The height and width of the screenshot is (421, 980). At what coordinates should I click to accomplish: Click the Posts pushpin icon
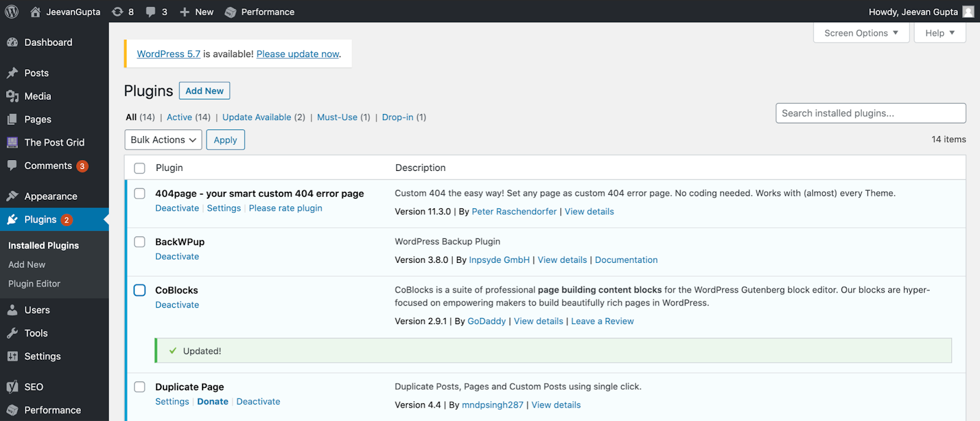point(12,73)
